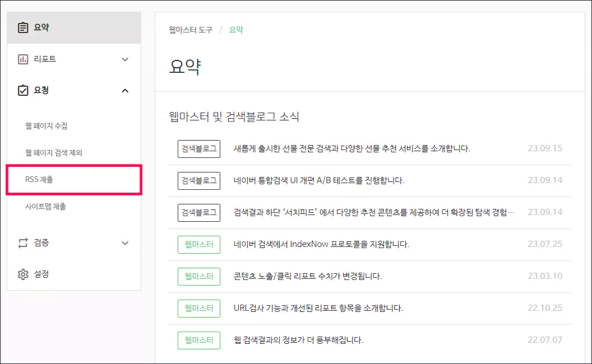Viewport: 592px width, 364px height.
Task: Click the 웹마스터 badge on URL검사 news
Action: tap(199, 308)
